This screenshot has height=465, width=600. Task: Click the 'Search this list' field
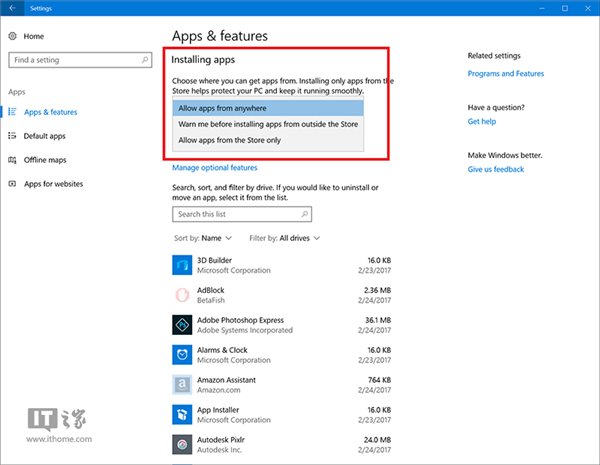point(241,214)
